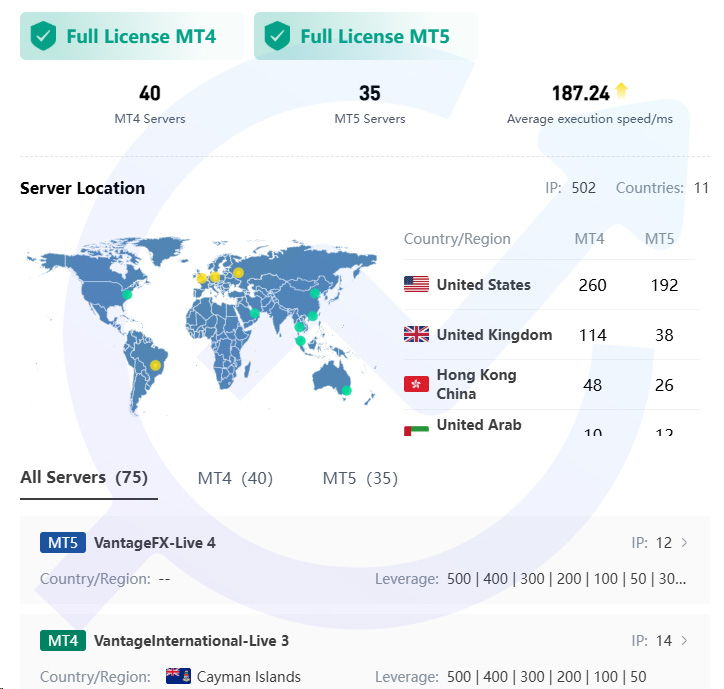Click the 187.24 average execution speed value
Screen dimensions: 724x689
tap(581, 93)
